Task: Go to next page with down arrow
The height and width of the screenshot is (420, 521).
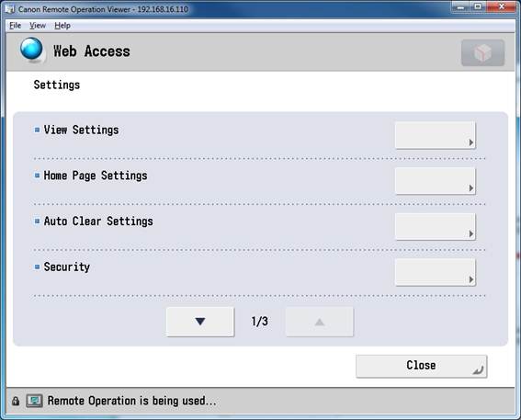Action: [200, 322]
